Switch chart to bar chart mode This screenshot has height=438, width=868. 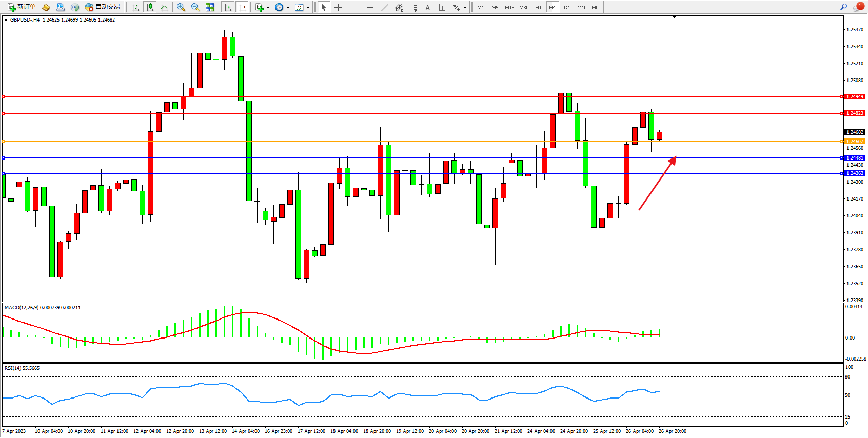(x=135, y=7)
